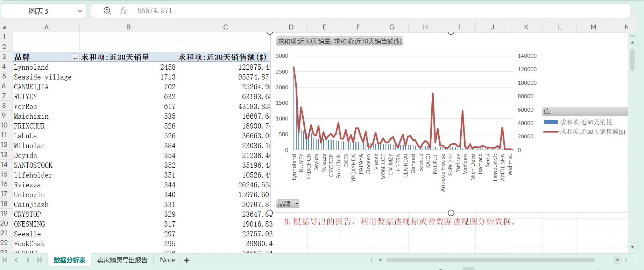Viewport: 644px width, 270px height.
Task: Click the horizontal scrollbar thumb
Action: click(490, 260)
